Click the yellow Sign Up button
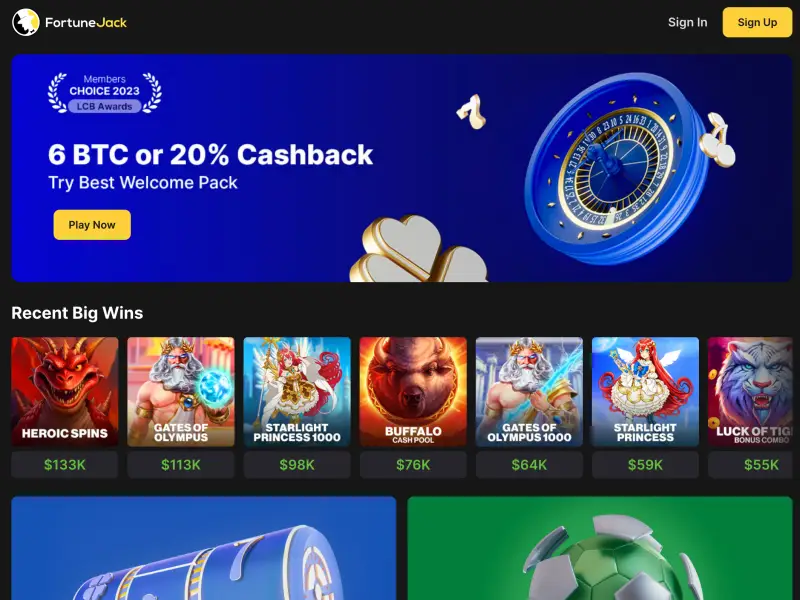 tap(757, 22)
